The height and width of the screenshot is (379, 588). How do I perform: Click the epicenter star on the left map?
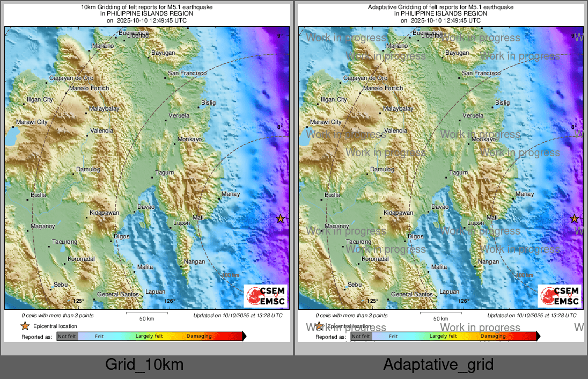[280, 218]
